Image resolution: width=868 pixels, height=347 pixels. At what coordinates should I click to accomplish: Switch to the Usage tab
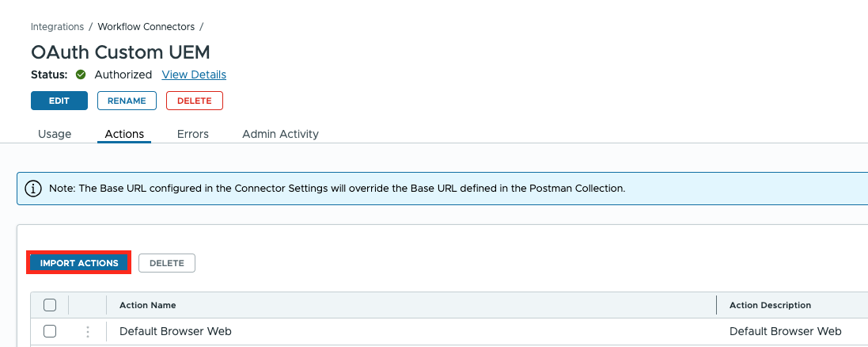point(55,134)
